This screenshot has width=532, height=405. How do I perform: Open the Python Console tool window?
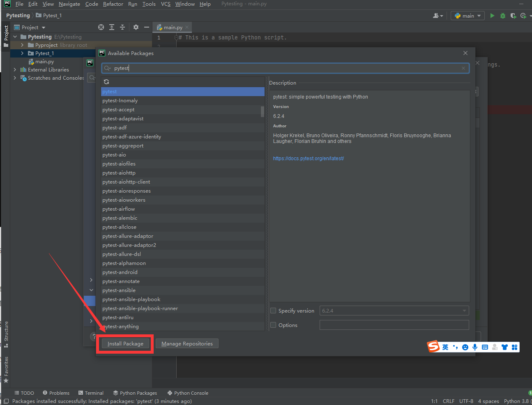188,393
